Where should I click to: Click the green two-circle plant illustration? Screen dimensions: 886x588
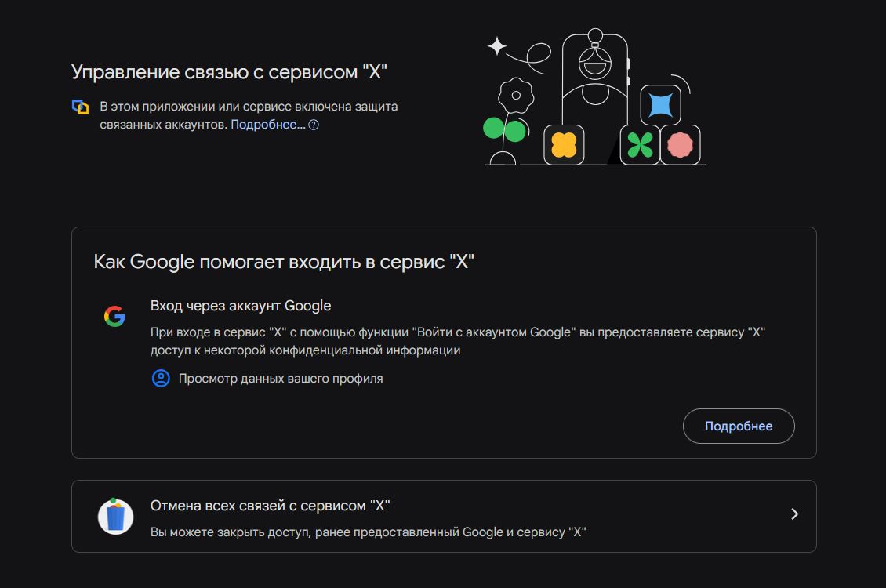[x=503, y=130]
